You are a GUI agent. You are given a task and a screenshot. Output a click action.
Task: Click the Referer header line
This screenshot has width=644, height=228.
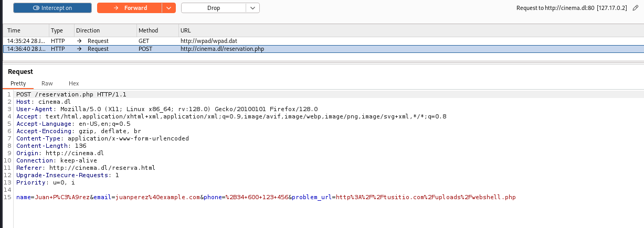[x=86, y=168]
